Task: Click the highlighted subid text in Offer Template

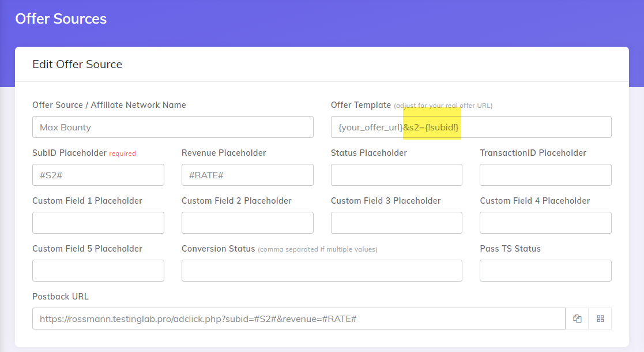Action: (431, 126)
